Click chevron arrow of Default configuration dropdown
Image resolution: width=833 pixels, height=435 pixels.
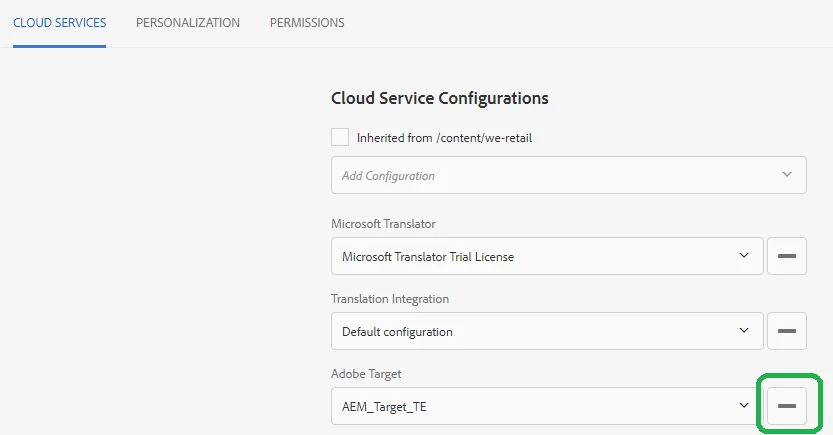744,331
